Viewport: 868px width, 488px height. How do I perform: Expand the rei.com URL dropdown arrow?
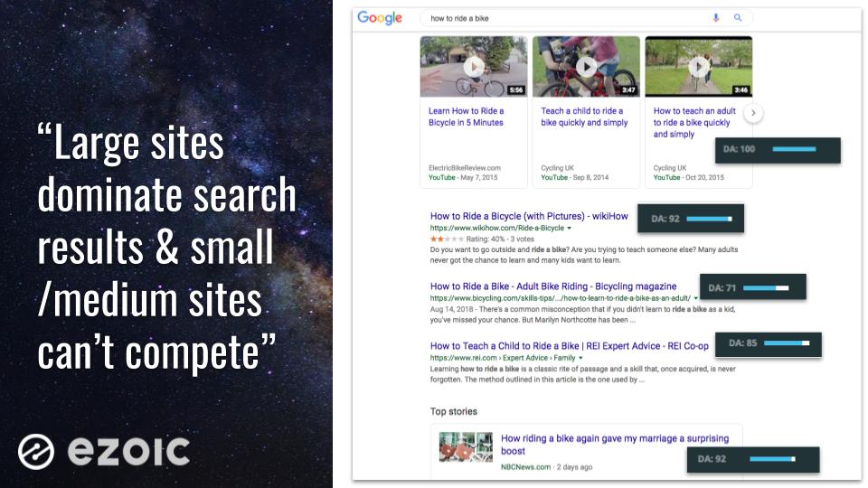[x=580, y=358]
